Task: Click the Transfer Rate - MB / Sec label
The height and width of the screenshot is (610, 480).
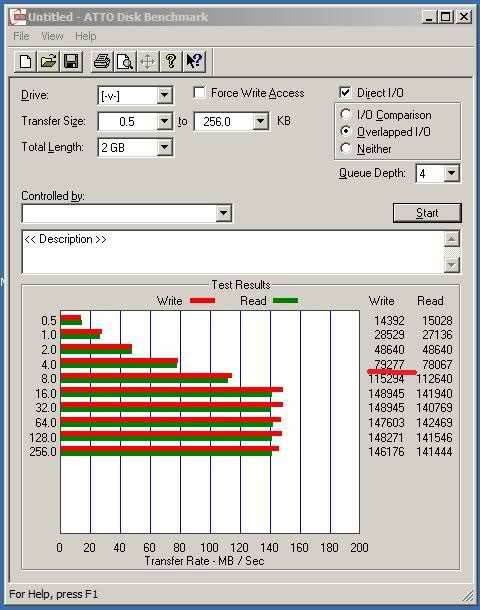Action: pos(204,561)
